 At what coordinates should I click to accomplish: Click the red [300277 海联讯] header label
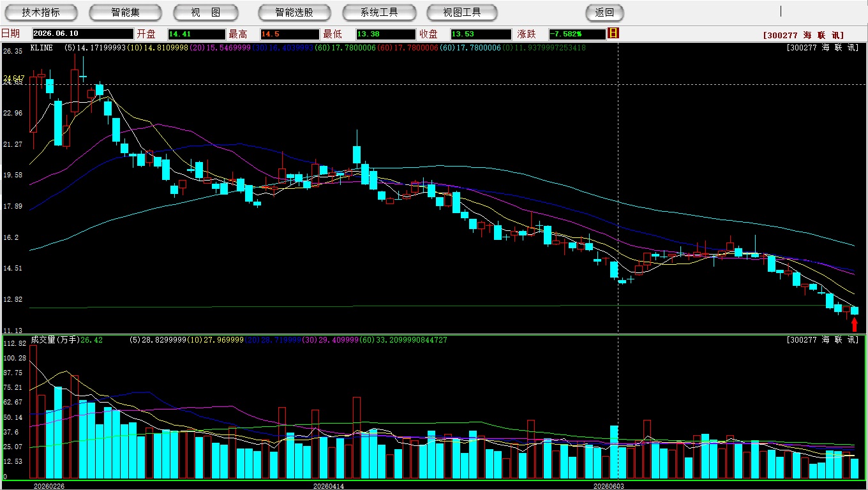(804, 36)
